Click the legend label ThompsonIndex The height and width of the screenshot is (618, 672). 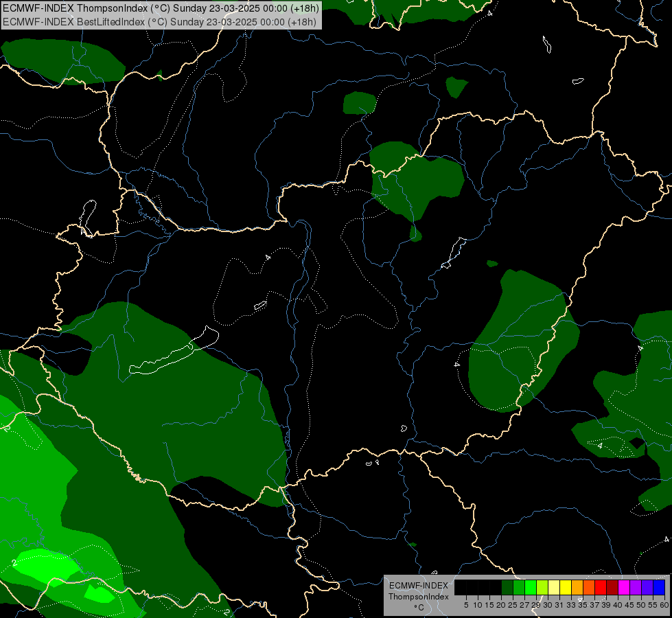(x=419, y=597)
